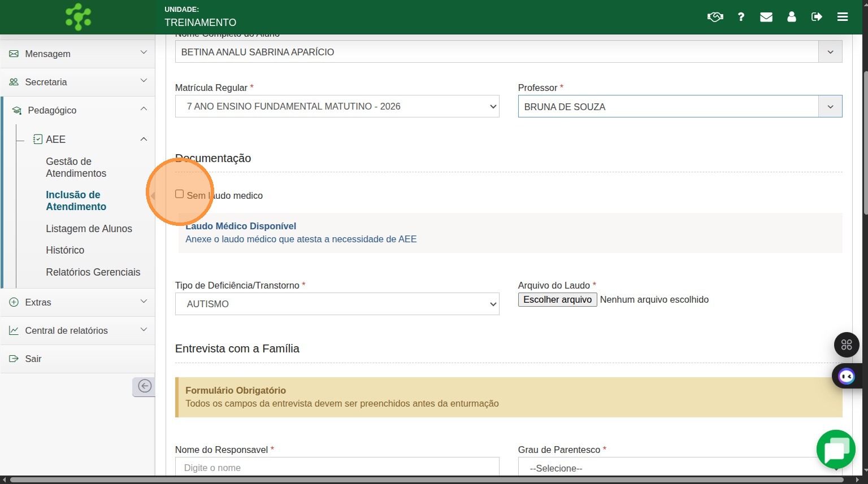The width and height of the screenshot is (868, 484).
Task: Open the Grau de Parentesco dropdown
Action: (x=680, y=466)
